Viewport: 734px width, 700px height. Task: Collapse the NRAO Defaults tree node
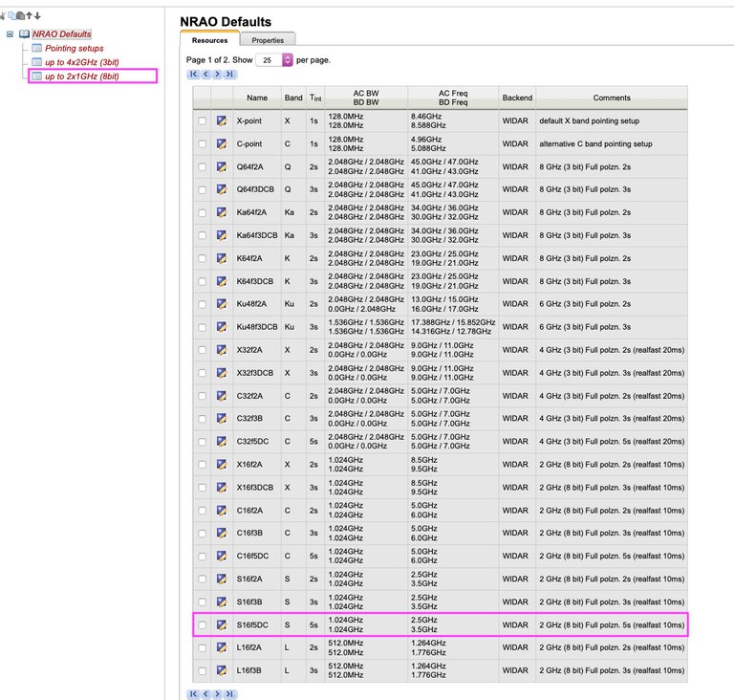click(10, 34)
